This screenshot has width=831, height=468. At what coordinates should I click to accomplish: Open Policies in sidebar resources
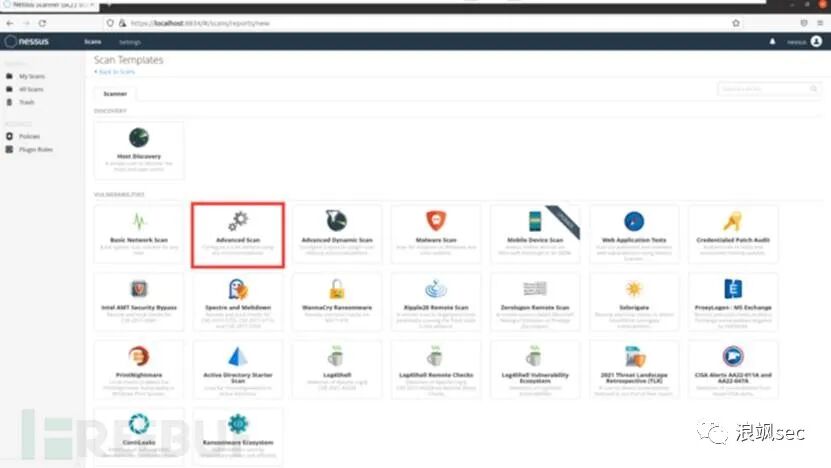point(29,136)
